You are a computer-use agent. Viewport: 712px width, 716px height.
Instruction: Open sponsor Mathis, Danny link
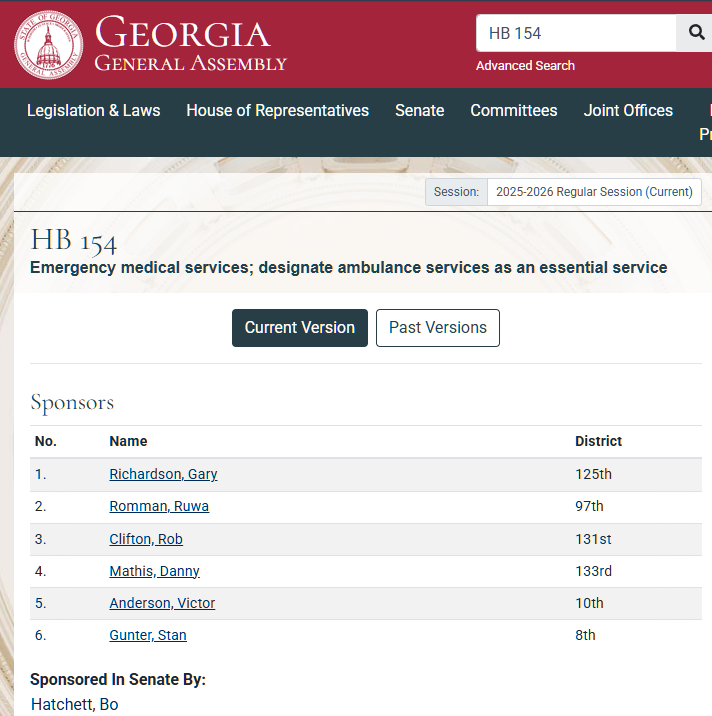pos(154,571)
